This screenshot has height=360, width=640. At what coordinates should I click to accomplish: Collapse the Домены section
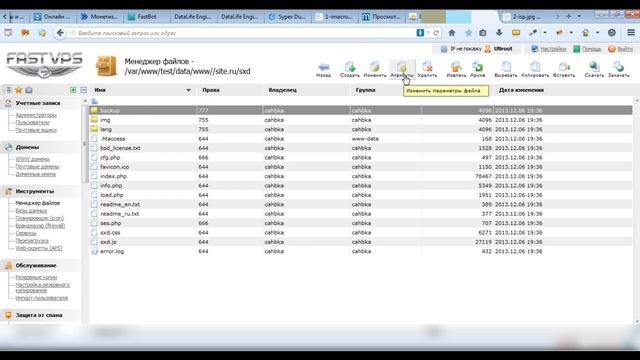coord(27,147)
